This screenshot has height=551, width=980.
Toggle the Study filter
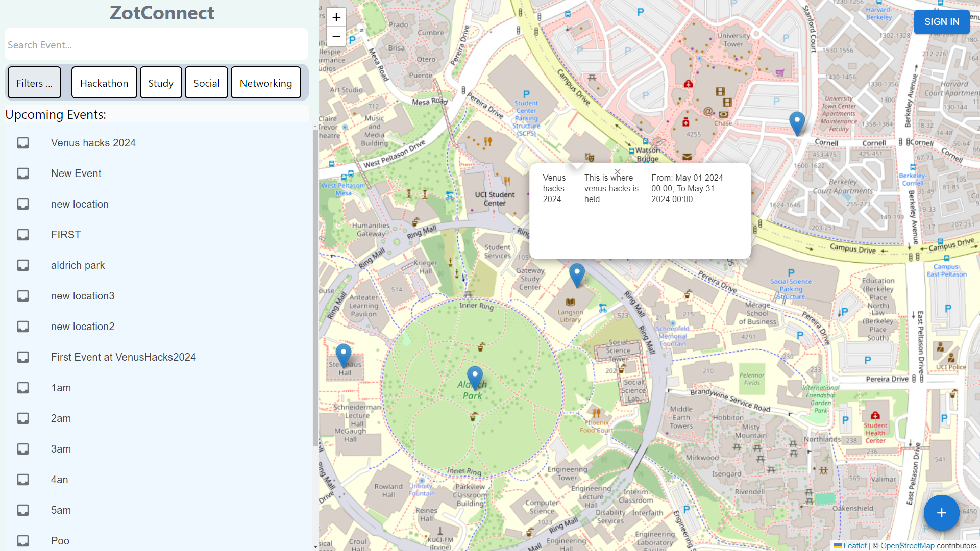click(x=161, y=83)
